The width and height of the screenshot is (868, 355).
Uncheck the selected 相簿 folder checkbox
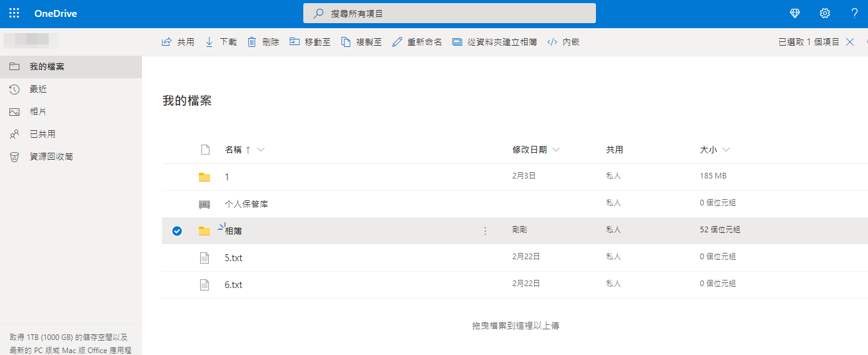click(177, 231)
